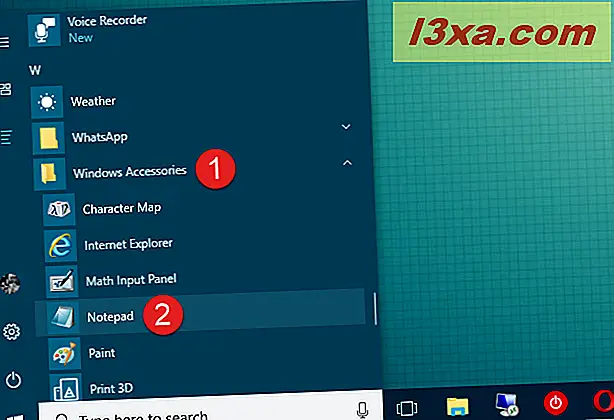The width and height of the screenshot is (614, 420).
Task: Open the Voice Recorder app icon
Action: 44,30
